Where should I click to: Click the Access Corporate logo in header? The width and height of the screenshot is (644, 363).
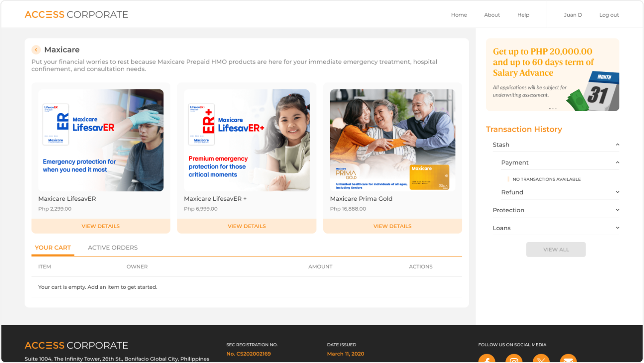coord(76,15)
